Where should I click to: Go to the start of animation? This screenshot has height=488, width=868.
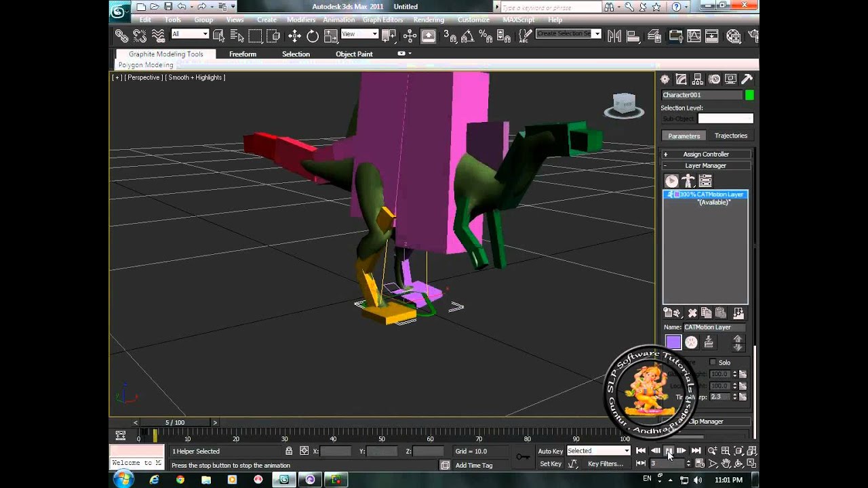tap(641, 451)
